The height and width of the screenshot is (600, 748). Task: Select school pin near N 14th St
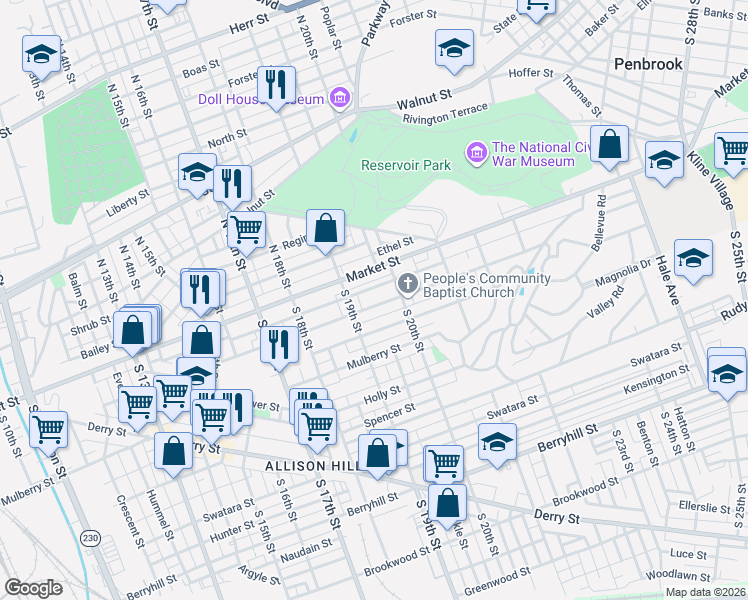[x=42, y=57]
